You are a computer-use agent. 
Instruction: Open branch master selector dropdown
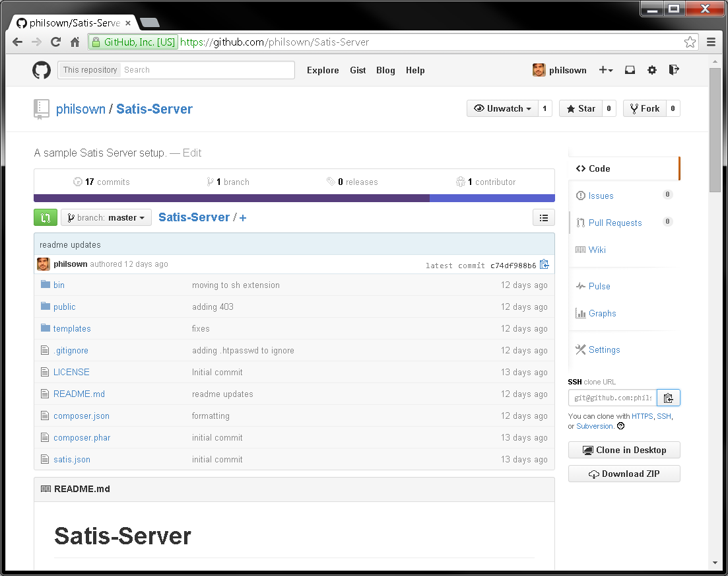(x=106, y=218)
